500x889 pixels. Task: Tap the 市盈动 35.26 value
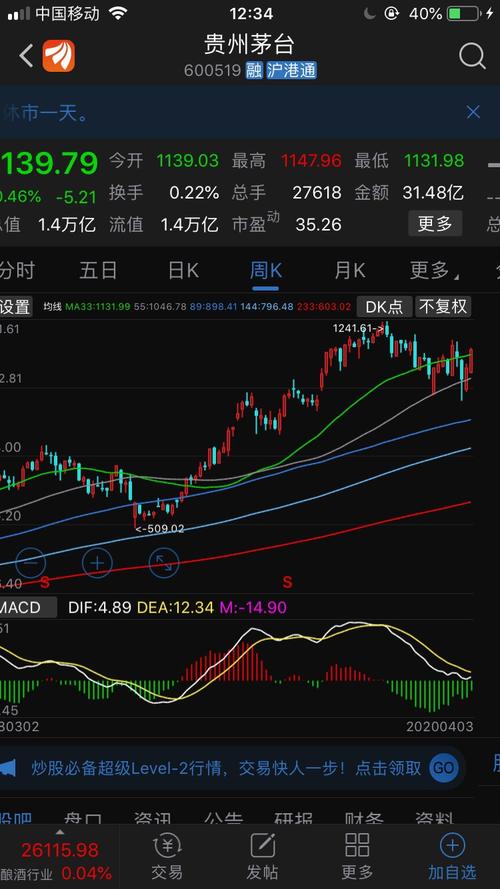tap(319, 225)
